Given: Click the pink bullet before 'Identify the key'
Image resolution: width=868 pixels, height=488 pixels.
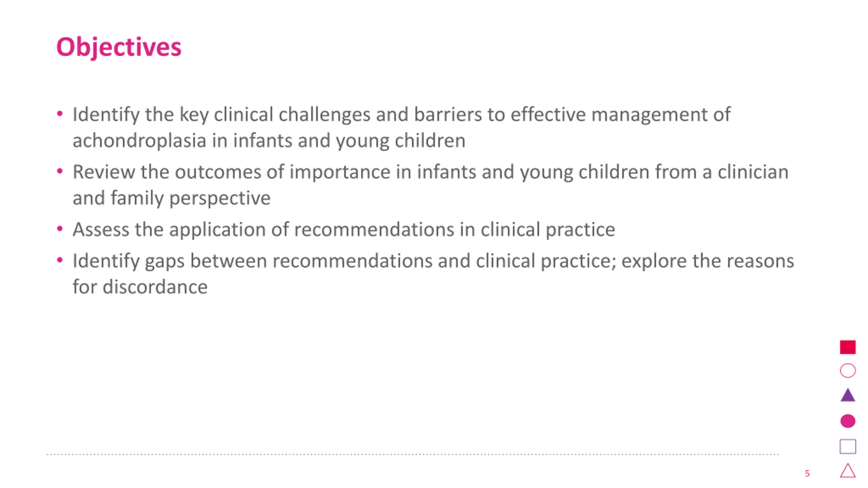Looking at the screenshot, I should [60, 114].
